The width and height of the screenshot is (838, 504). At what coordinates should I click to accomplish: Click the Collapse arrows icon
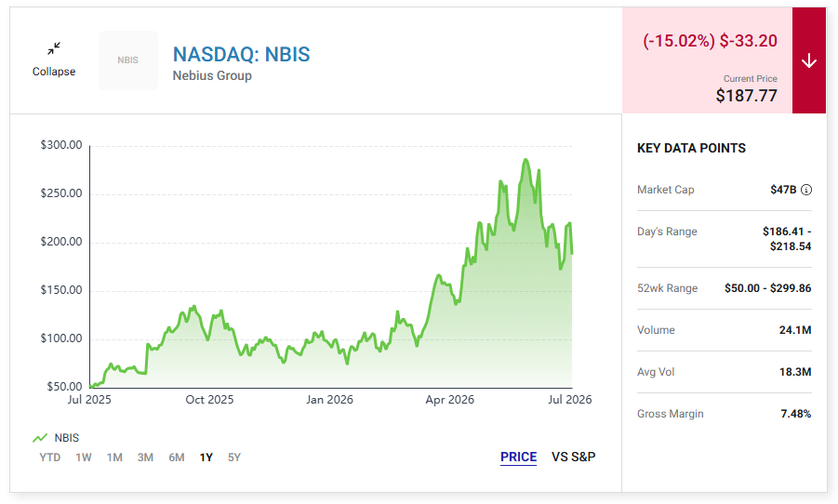click(53, 48)
